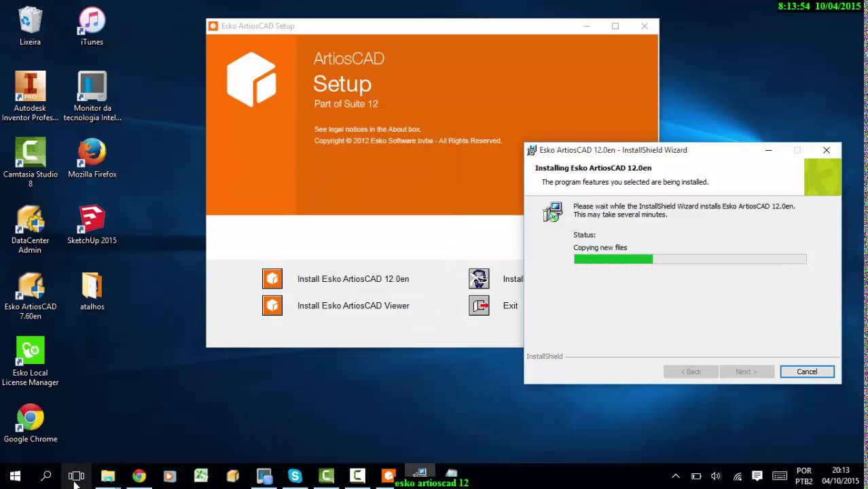The width and height of the screenshot is (868, 489).
Task: Close the InstallShield Wizard window
Action: [827, 150]
